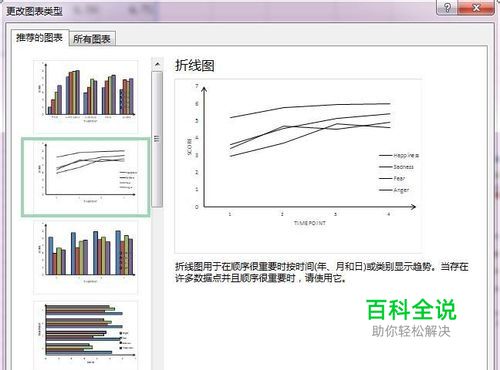The width and height of the screenshot is (500, 370).
Task: Click the Sadness legend entry in preview
Action: click(396, 167)
